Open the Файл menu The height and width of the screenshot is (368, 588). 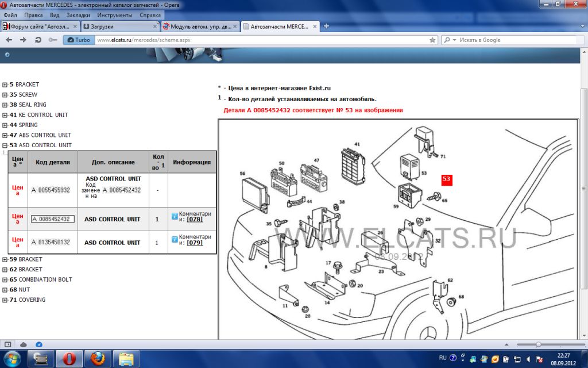pos(10,16)
